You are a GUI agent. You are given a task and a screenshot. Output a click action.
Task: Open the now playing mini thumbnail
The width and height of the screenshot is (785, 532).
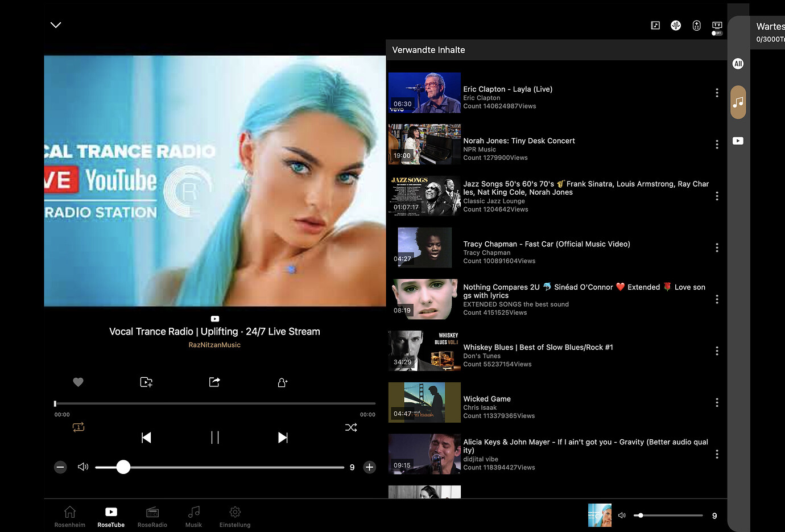coord(600,515)
